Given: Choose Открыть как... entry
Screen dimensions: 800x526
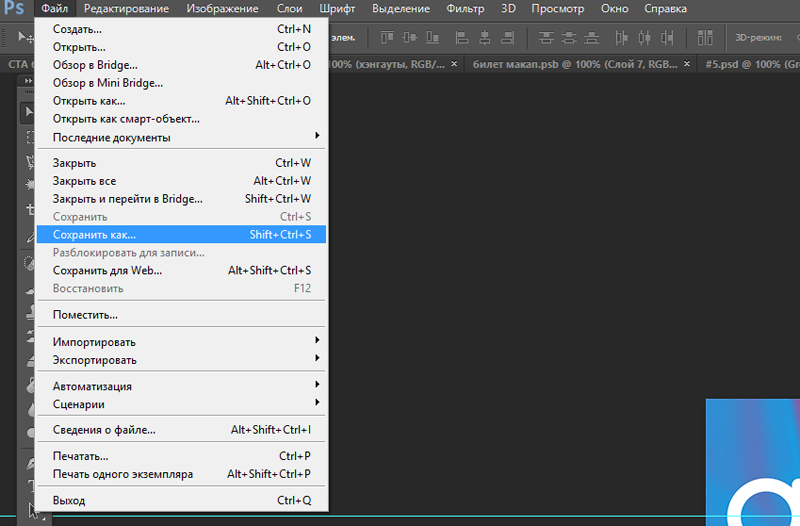Looking at the screenshot, I should pos(181,101).
